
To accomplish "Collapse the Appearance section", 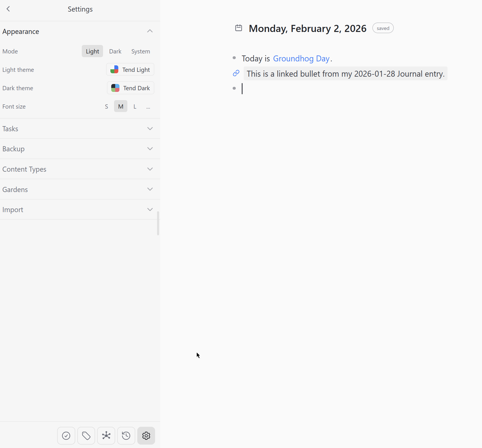I will click(150, 31).
